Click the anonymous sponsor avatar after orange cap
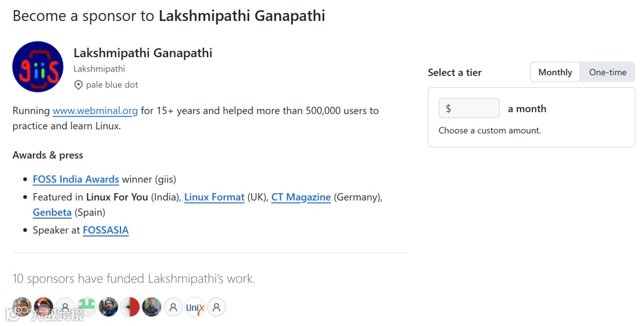This screenshot has width=644, height=326. coord(66,308)
